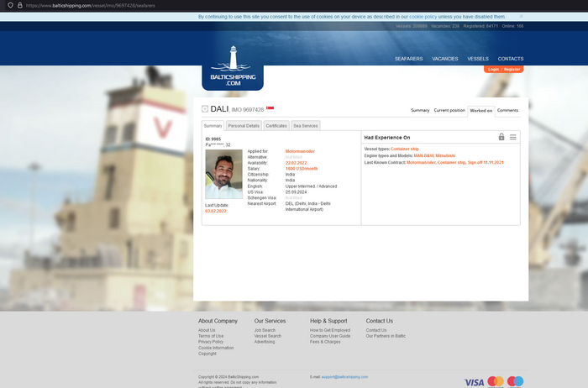Screen dimensions: 588x388
Task: Click availability date 22.02.2022
Action: [x=296, y=163]
